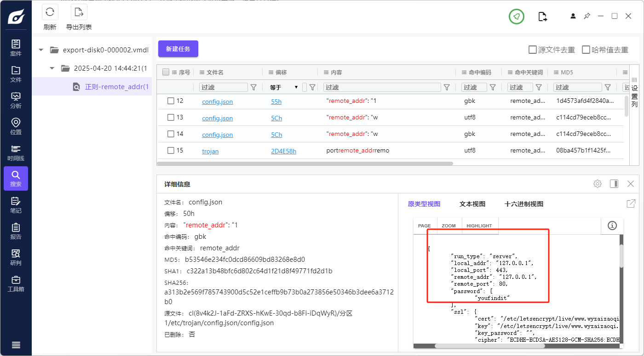
Task: Click the 导出列表 export list icon
Action: tap(79, 12)
